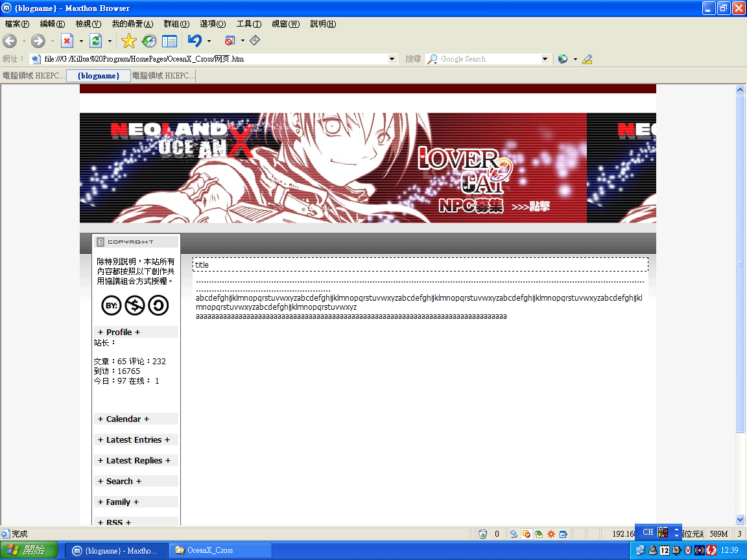The height and width of the screenshot is (560, 747).
Task: Open the Forward button history dropdown arrow
Action: pyautogui.click(x=53, y=41)
